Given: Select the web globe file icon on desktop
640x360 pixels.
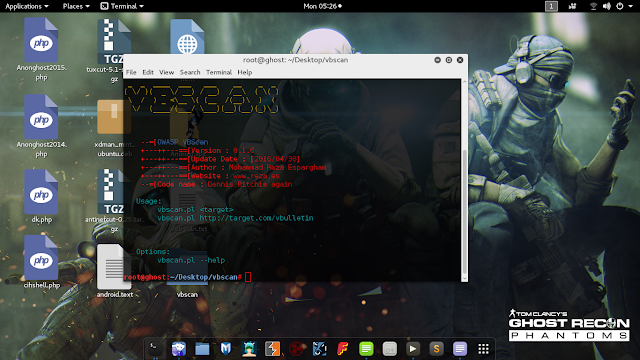Looking at the screenshot, I should pyautogui.click(x=187, y=37).
